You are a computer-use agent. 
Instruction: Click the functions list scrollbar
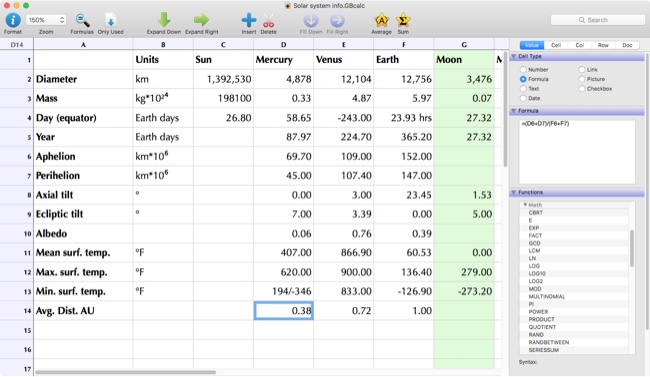point(632,248)
